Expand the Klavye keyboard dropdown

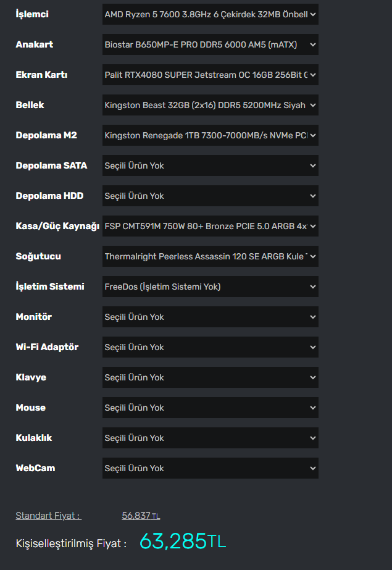click(x=210, y=377)
